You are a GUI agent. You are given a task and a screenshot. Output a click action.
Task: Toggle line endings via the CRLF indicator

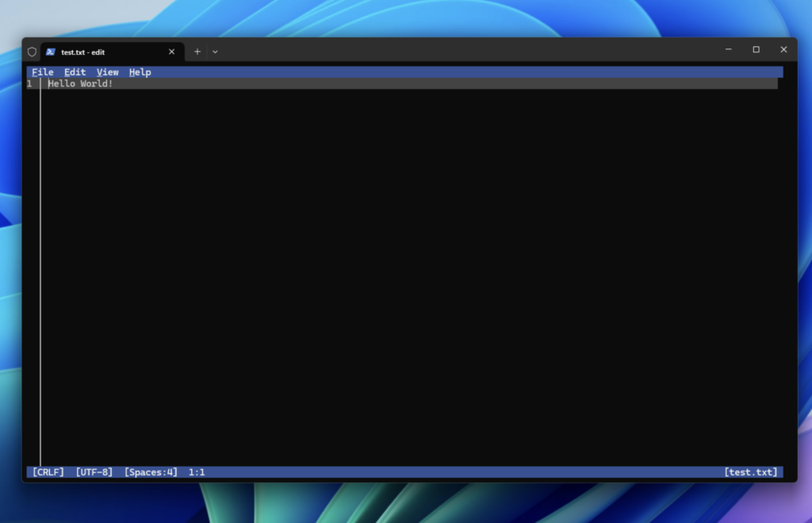48,472
